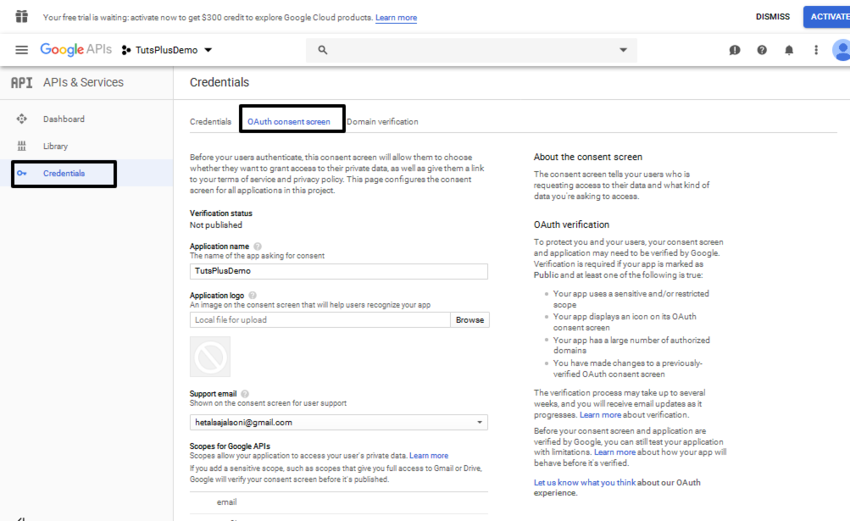
Task: Click help icon next to Support email
Action: tap(245, 394)
